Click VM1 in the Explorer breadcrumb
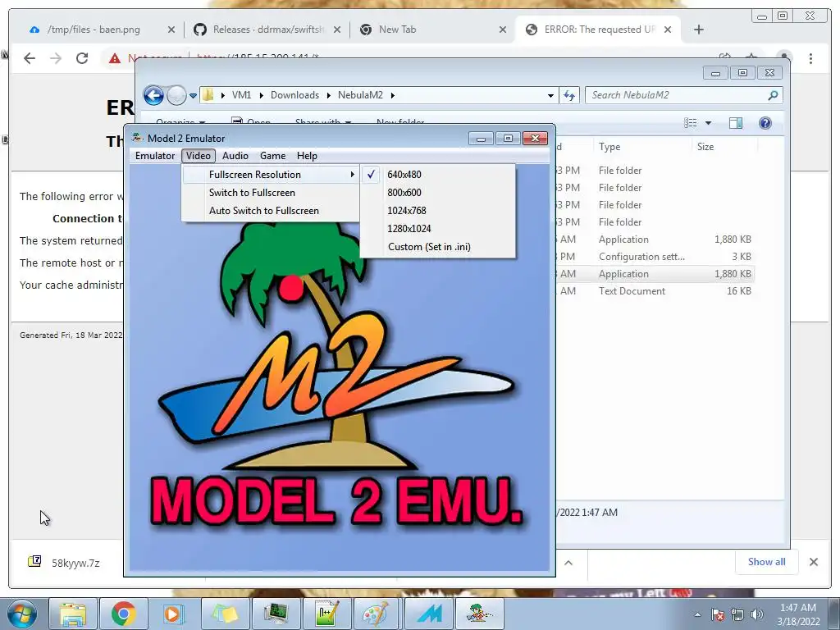Image resolution: width=840 pixels, height=630 pixels. pyautogui.click(x=241, y=95)
